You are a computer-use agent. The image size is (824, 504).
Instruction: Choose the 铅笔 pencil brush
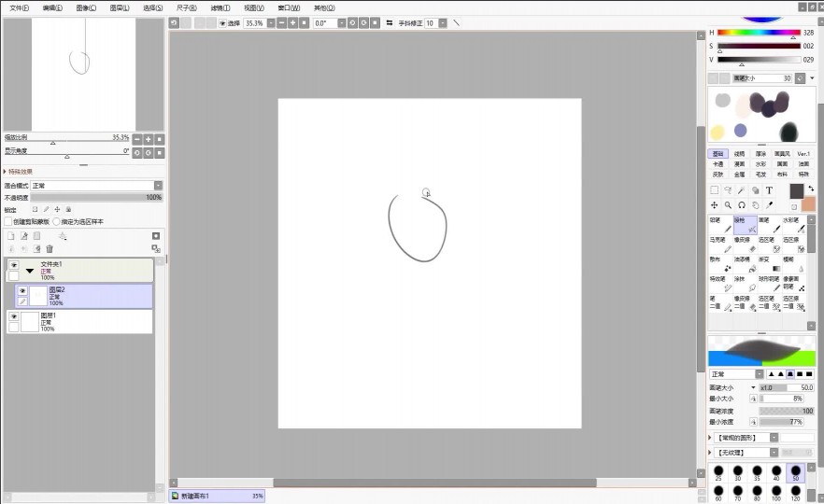tap(720, 225)
